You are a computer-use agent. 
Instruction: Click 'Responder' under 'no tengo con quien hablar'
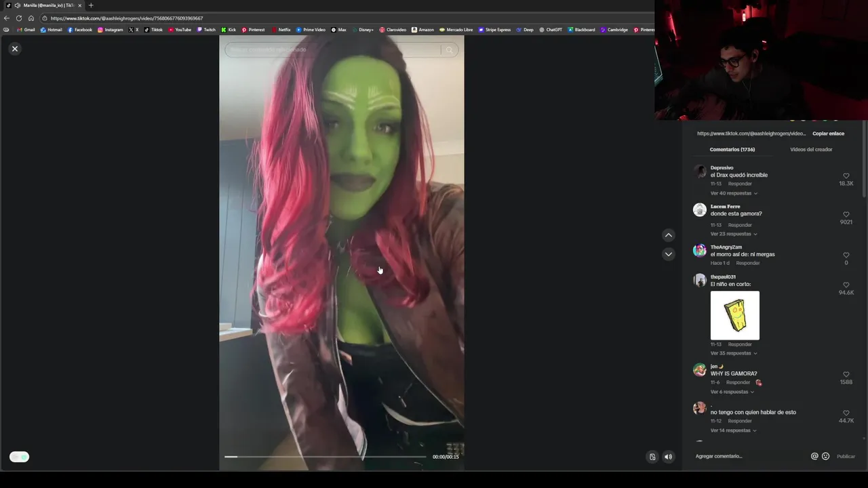tap(740, 421)
